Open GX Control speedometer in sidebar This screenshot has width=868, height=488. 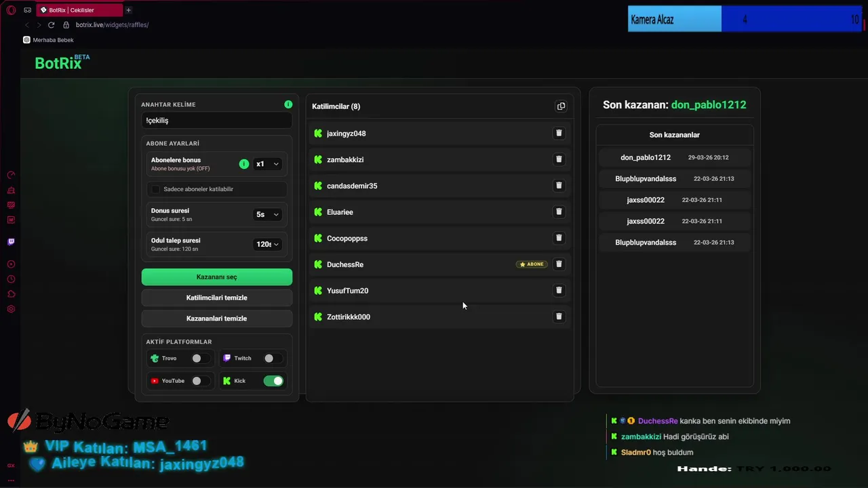(x=11, y=175)
